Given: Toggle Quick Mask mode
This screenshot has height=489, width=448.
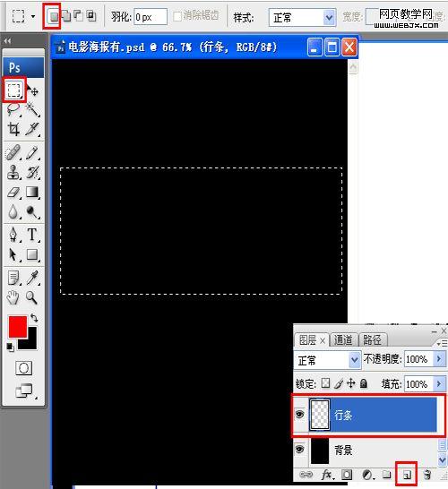Looking at the screenshot, I should coord(23,368).
